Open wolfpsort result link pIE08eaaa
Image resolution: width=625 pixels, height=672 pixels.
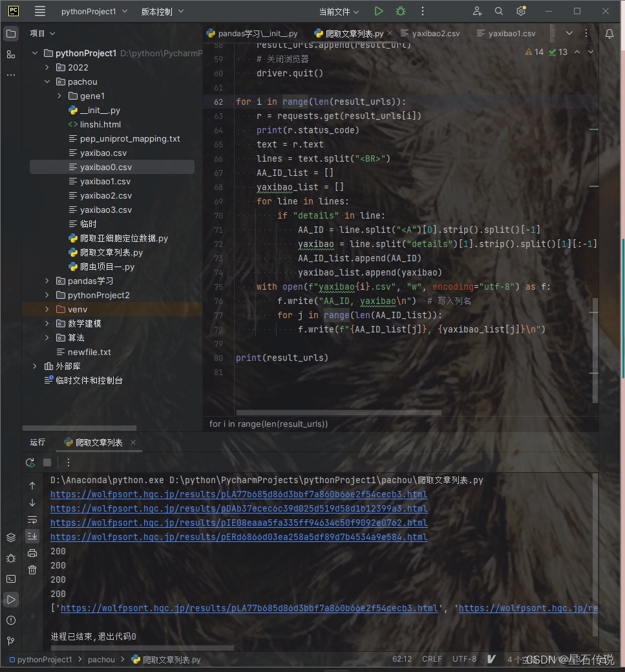(x=238, y=523)
